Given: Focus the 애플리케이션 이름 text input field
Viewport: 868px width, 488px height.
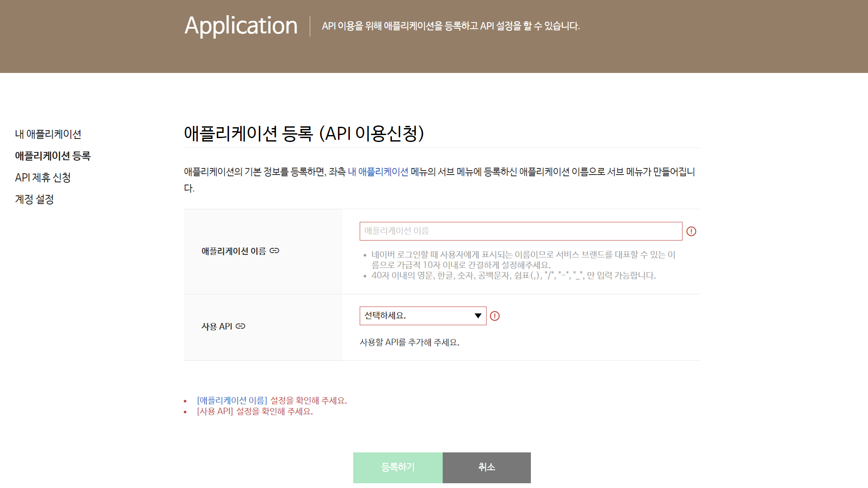Looking at the screenshot, I should (520, 231).
